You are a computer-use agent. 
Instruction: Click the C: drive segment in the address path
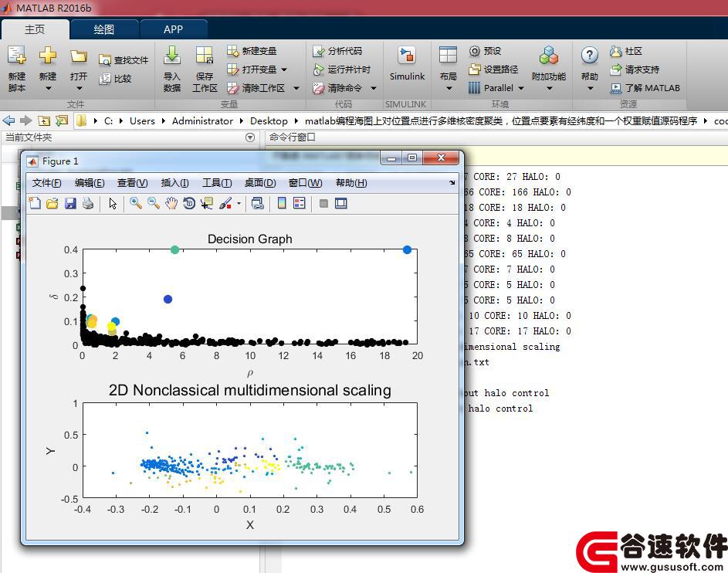[x=108, y=120]
